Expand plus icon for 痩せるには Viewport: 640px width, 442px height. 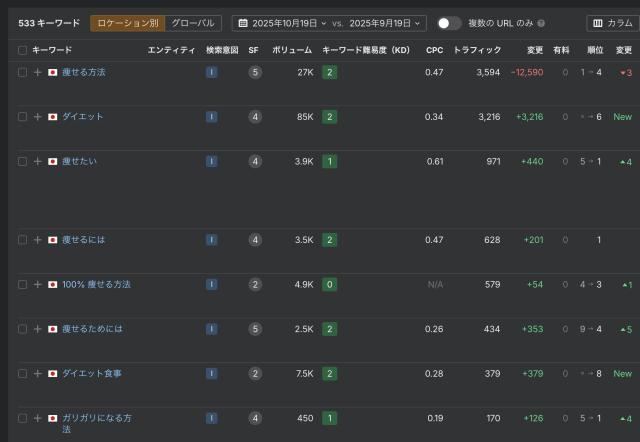[38, 240]
